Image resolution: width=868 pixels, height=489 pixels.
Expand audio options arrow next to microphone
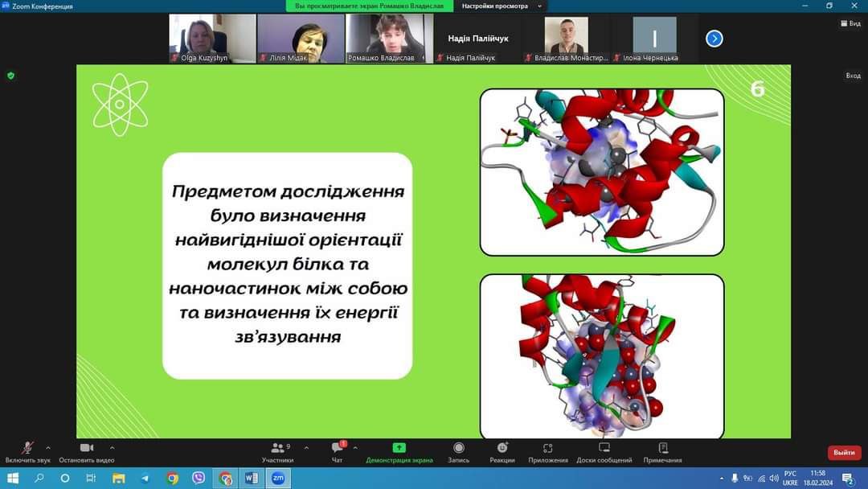[48, 448]
